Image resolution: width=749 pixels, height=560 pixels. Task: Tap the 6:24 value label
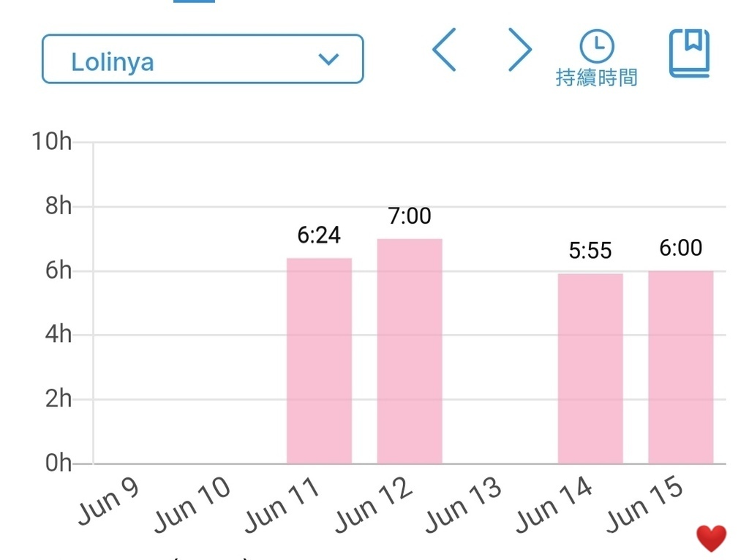[x=319, y=235]
